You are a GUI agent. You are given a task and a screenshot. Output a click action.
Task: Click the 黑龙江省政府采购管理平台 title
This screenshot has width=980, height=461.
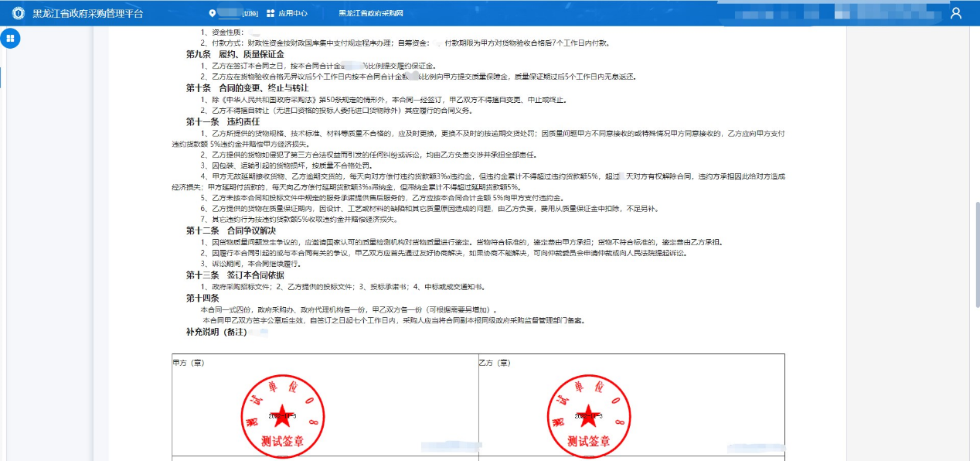(x=88, y=13)
